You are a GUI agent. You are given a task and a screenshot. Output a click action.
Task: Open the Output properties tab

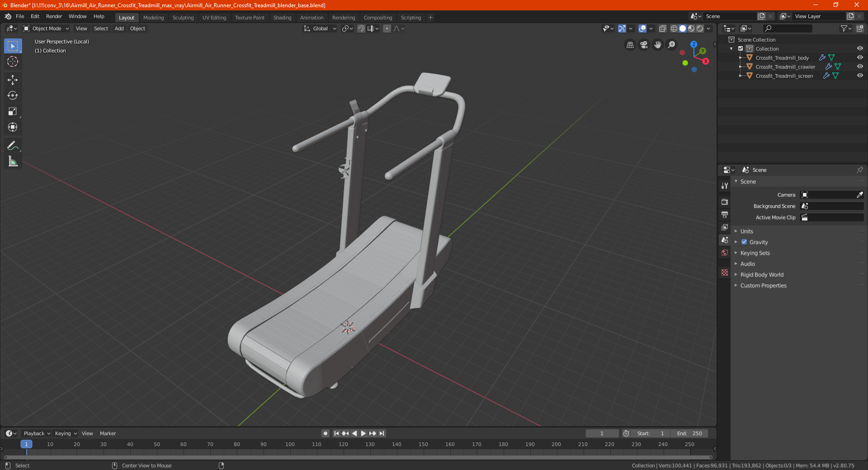[x=725, y=214]
